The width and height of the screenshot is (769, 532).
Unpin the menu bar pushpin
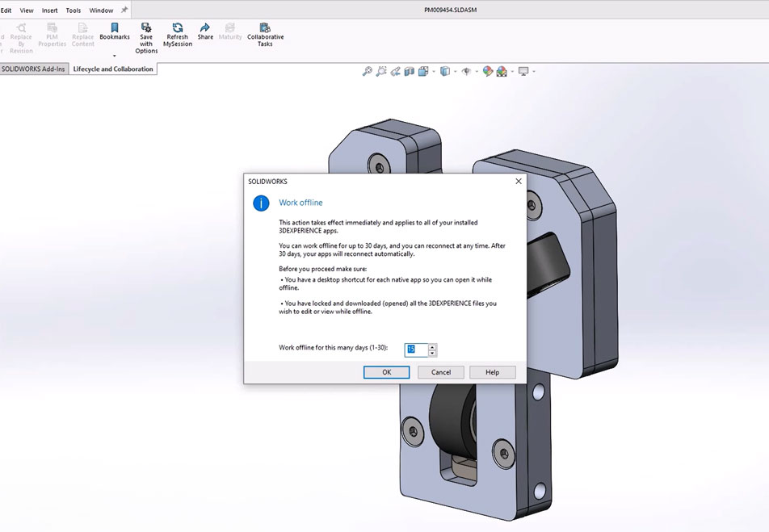(x=125, y=9)
